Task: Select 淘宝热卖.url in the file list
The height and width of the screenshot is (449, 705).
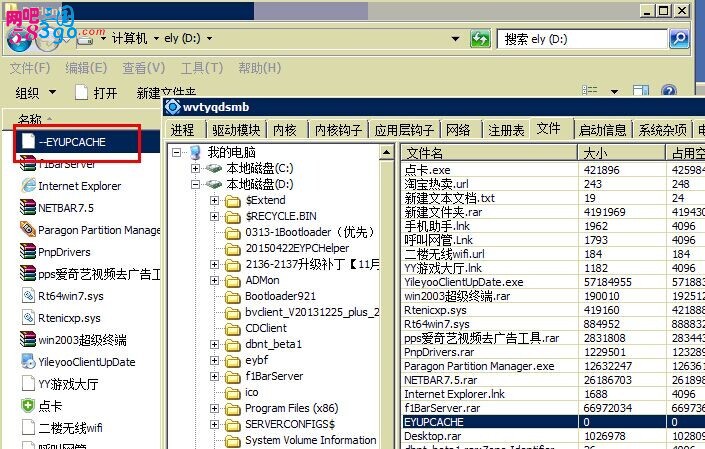Action: [436, 184]
